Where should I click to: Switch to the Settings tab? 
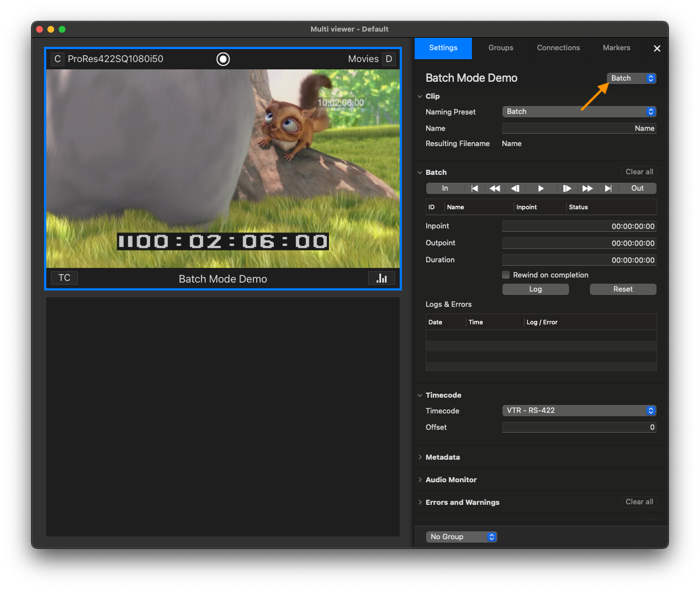pos(443,49)
